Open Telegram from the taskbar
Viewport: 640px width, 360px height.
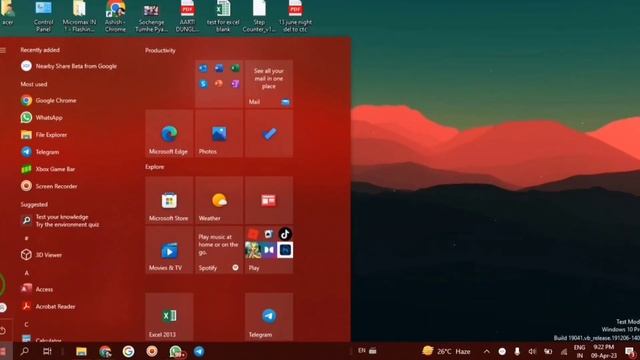click(199, 351)
